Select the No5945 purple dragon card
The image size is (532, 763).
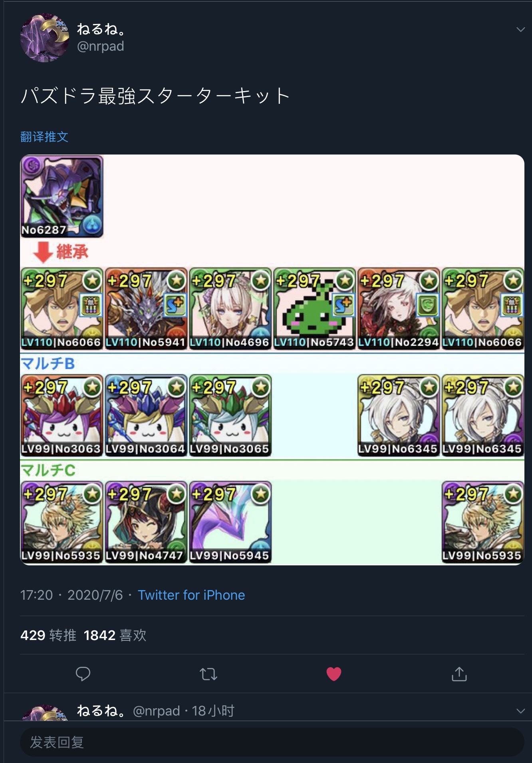coord(230,522)
